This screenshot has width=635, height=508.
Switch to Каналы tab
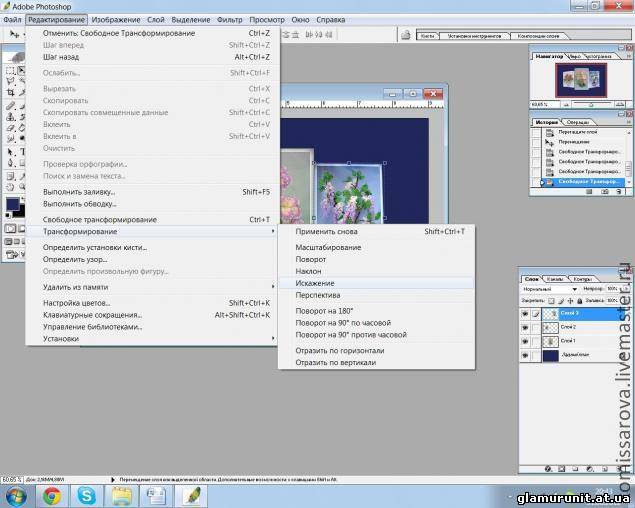pyautogui.click(x=554, y=279)
